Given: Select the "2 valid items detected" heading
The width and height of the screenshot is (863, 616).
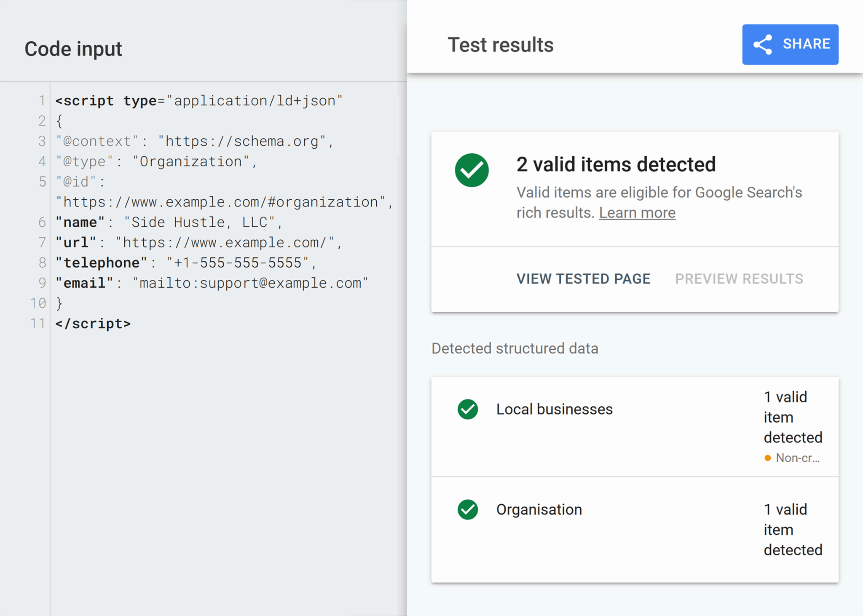Looking at the screenshot, I should 616,164.
